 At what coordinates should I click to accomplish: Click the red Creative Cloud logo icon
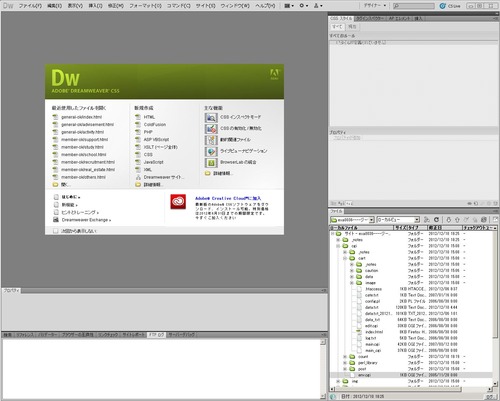(x=178, y=202)
